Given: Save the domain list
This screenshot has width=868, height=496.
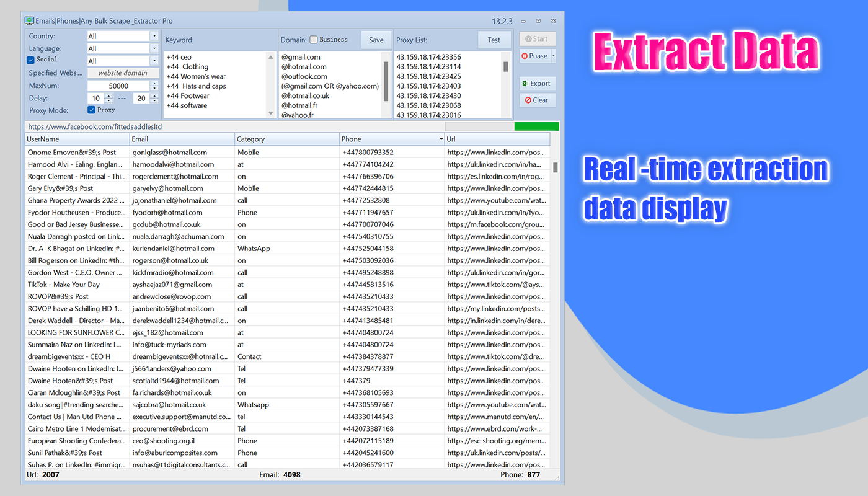Looking at the screenshot, I should pos(376,40).
